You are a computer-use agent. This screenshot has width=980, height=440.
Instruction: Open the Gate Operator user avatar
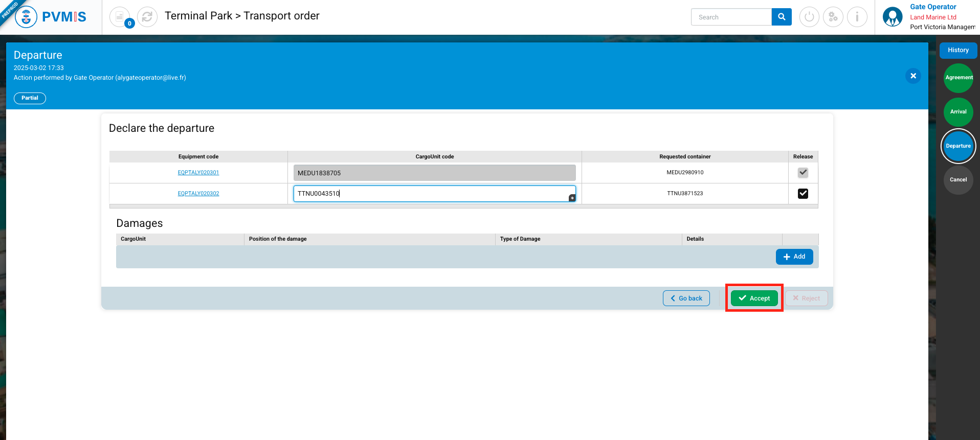tap(893, 17)
